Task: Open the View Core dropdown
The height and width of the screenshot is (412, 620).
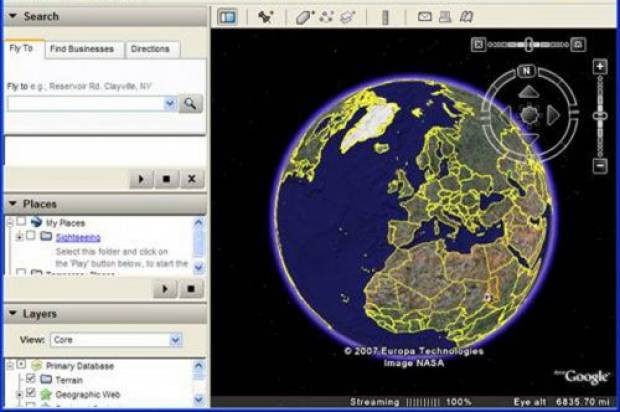Action: click(x=176, y=340)
